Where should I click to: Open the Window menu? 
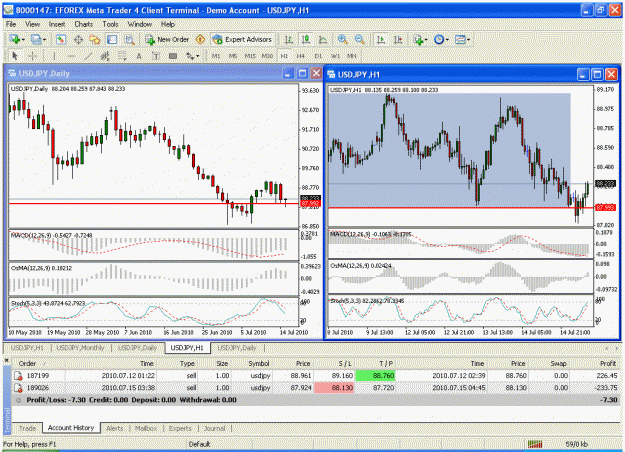click(140, 24)
